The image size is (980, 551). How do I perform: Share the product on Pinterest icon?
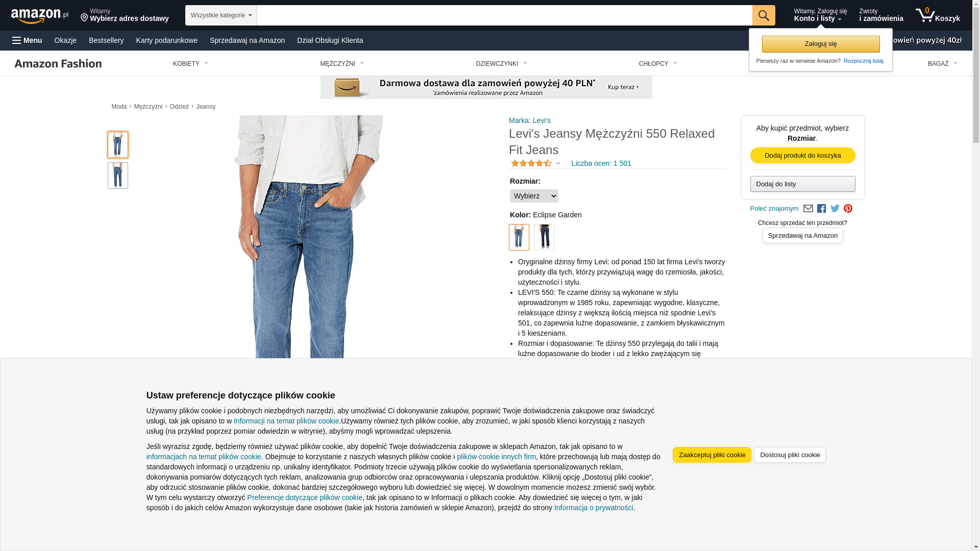coord(848,209)
